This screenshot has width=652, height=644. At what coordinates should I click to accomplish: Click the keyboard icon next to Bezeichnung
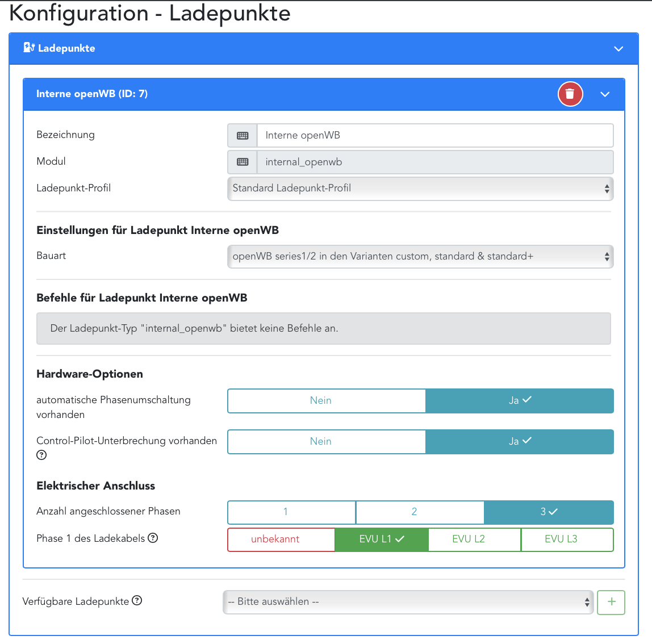coord(243,136)
